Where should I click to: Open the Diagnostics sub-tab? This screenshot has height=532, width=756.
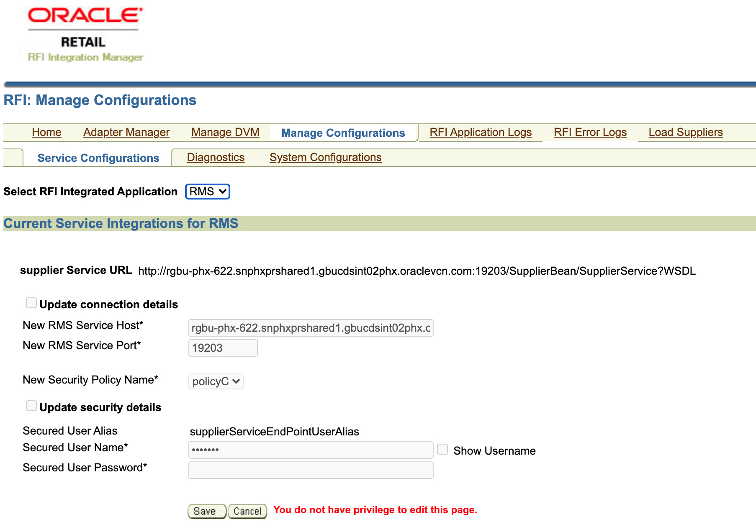tap(216, 157)
